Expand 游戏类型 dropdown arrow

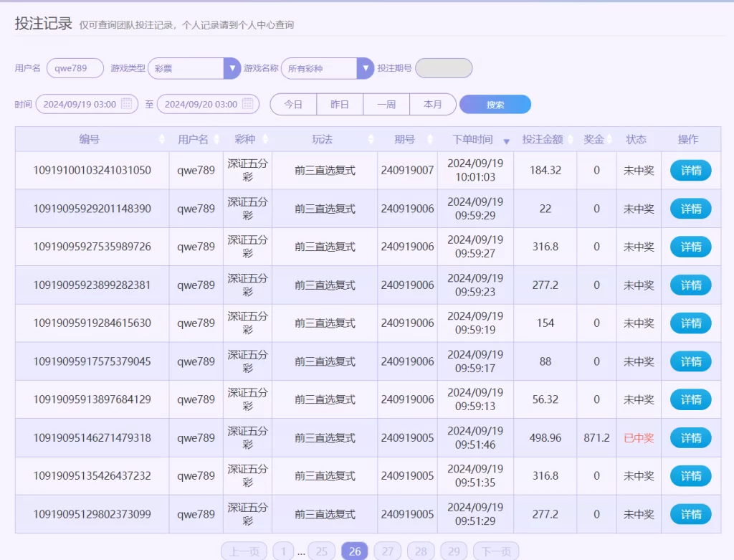click(232, 68)
